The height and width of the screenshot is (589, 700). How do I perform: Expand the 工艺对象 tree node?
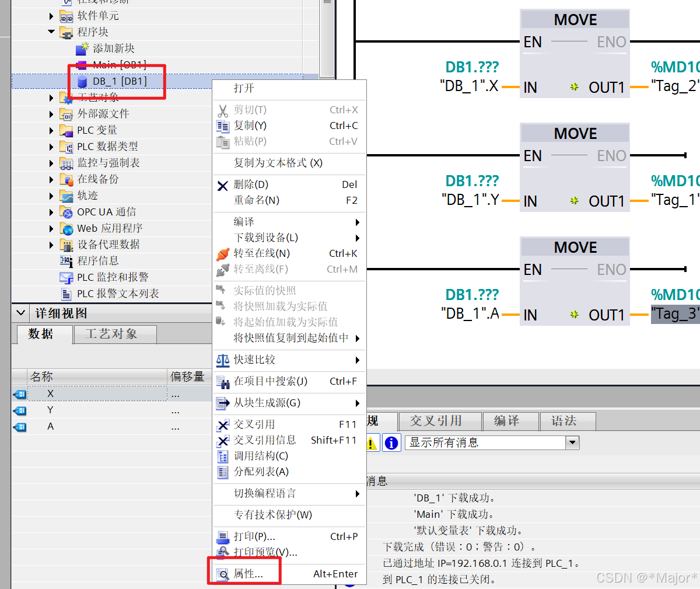51,97
